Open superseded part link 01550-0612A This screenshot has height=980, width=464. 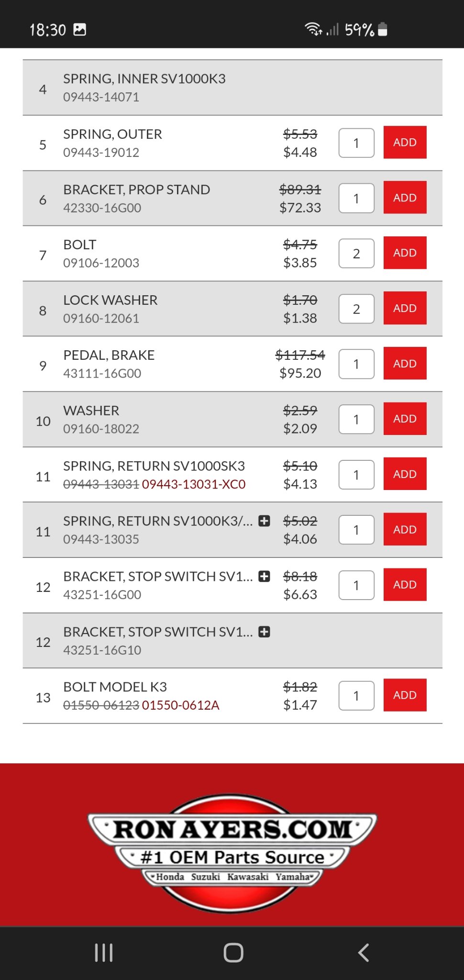pos(181,705)
